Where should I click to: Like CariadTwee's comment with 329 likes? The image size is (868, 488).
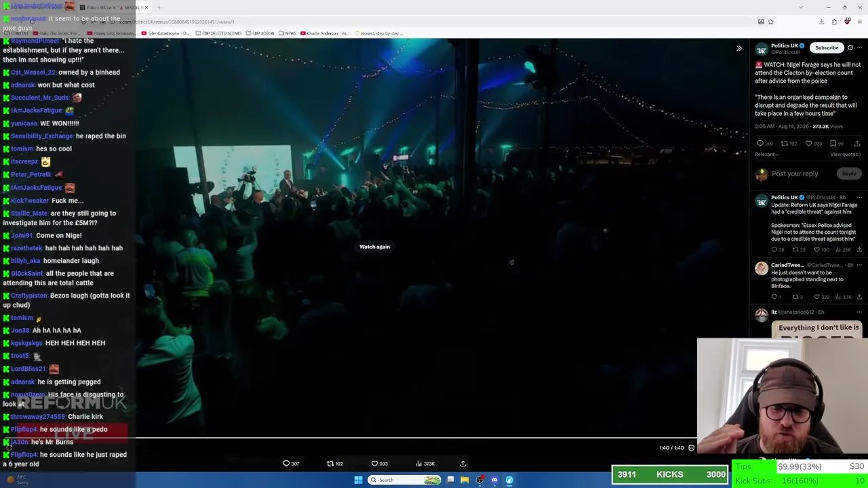pyautogui.click(x=821, y=297)
